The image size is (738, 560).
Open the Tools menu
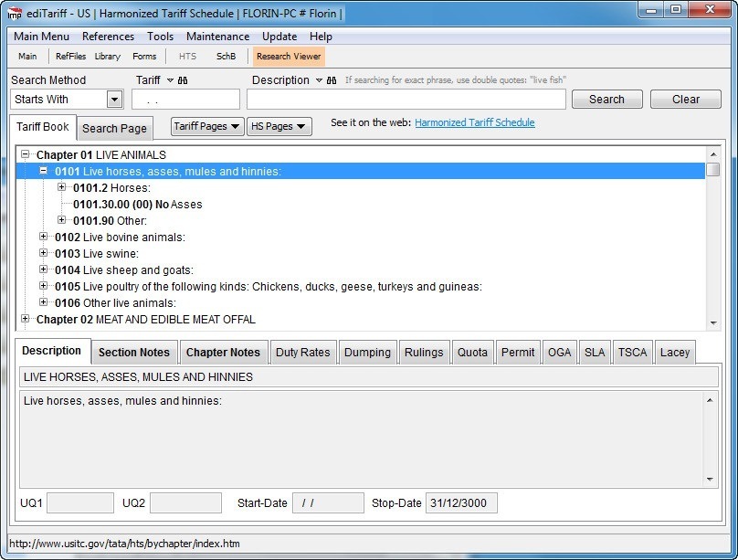point(160,37)
